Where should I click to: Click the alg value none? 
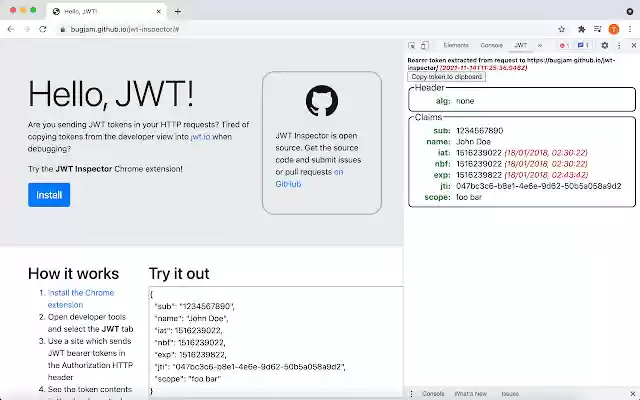tap(465, 101)
